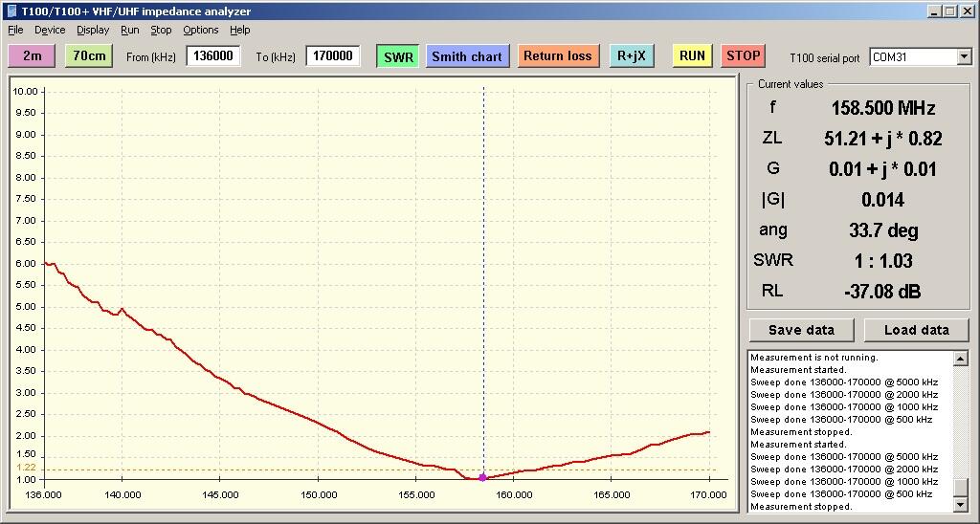This screenshot has width=980, height=524.
Task: Open the Help menu
Action: 240,30
